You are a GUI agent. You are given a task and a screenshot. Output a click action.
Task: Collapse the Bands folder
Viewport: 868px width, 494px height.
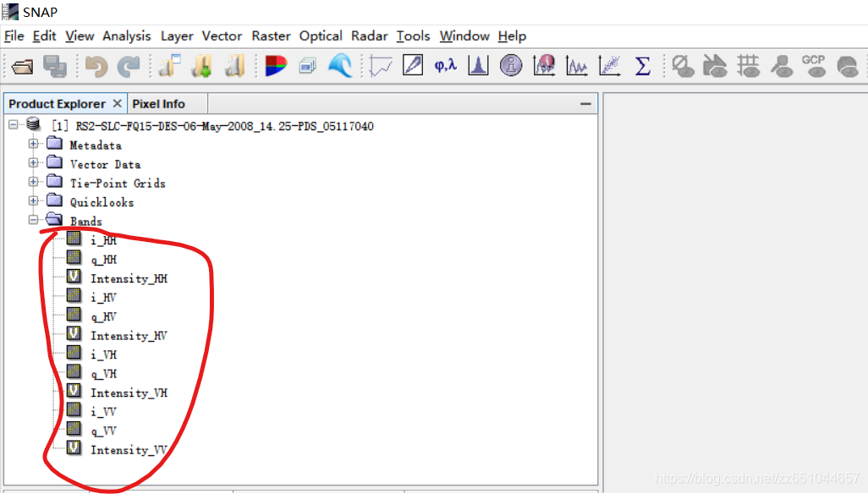tap(33, 220)
